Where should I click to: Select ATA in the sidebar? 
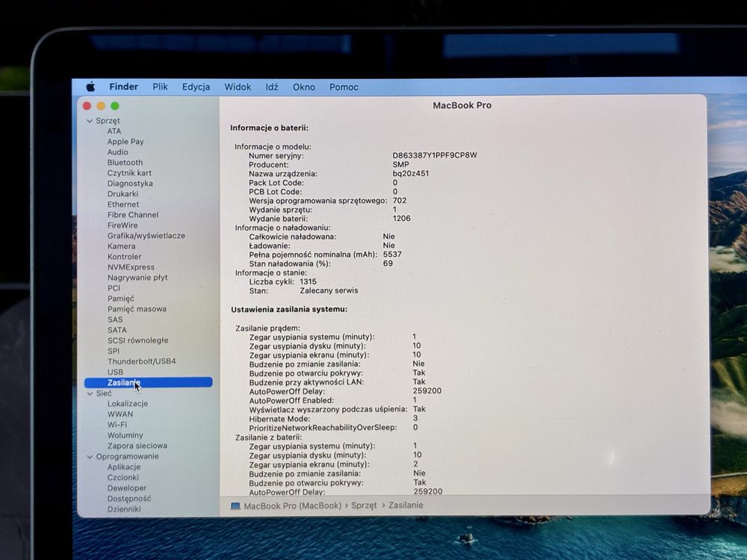(114, 131)
